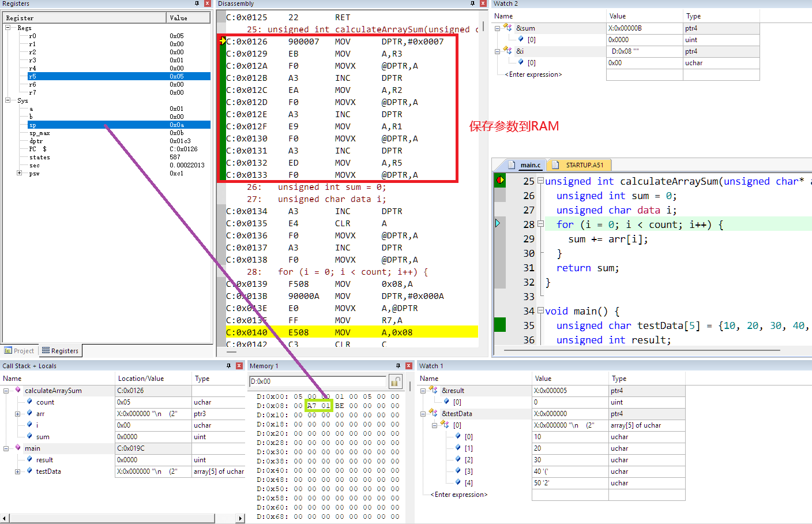Open the Project tab
The image size is (812, 524).
click(x=20, y=351)
